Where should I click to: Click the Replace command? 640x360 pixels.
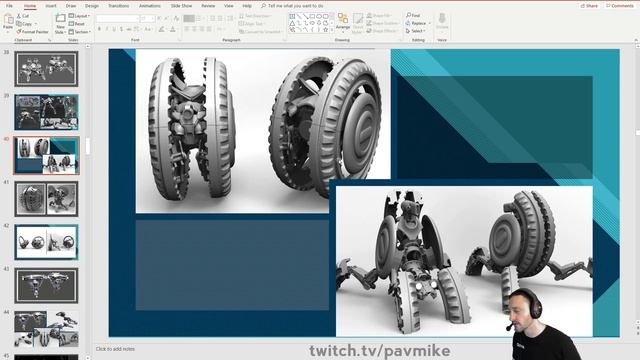coord(418,23)
